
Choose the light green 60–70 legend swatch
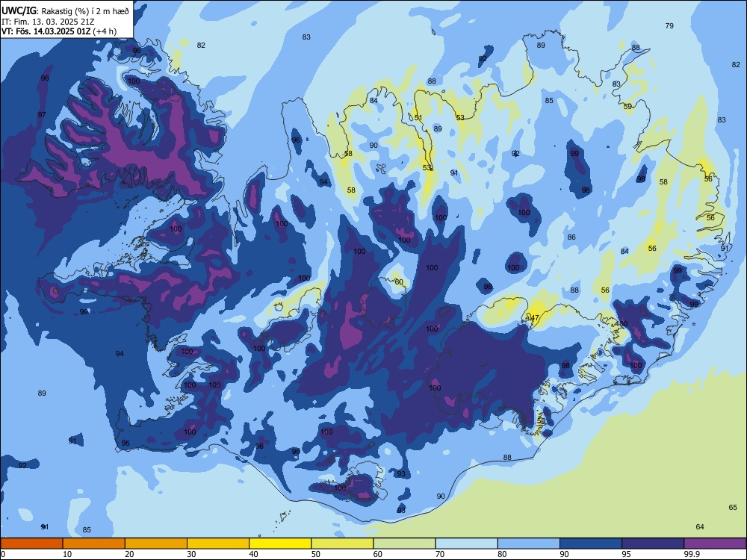point(404,544)
